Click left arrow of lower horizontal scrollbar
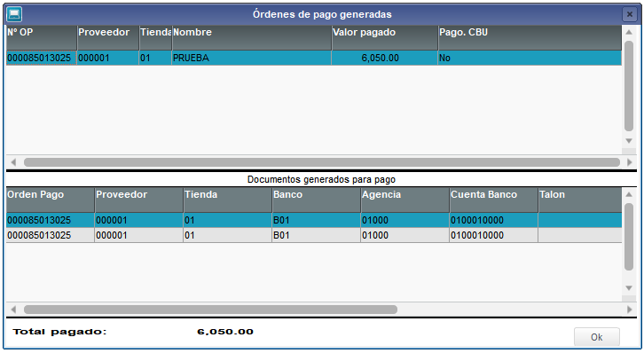This screenshot has height=353, width=644. tap(13, 309)
